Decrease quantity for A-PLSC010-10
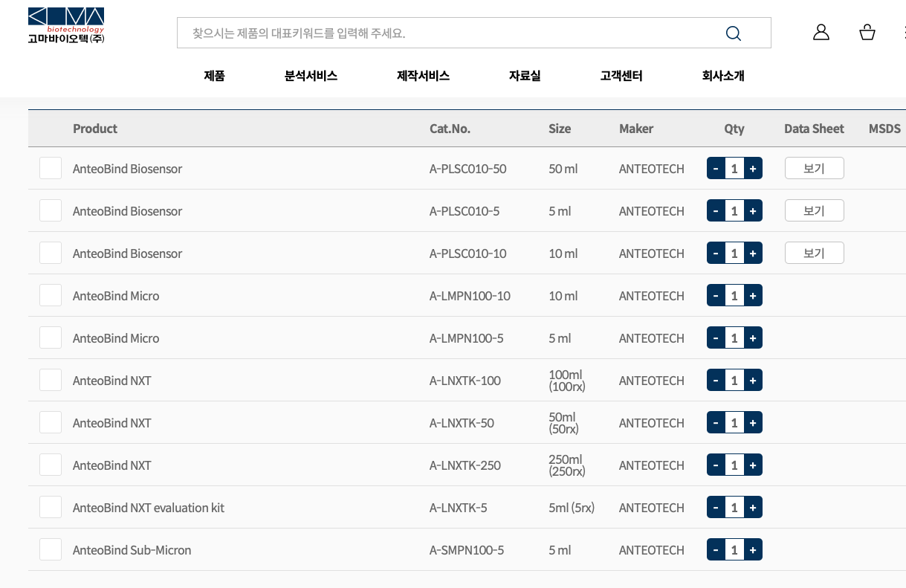 point(716,253)
